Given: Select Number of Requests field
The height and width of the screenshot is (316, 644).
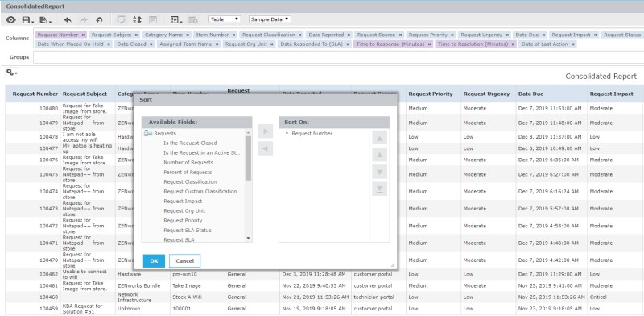Looking at the screenshot, I should click(x=188, y=163).
